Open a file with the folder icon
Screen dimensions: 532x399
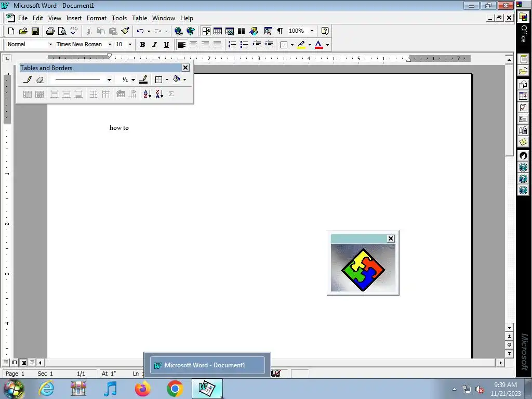[x=23, y=31]
